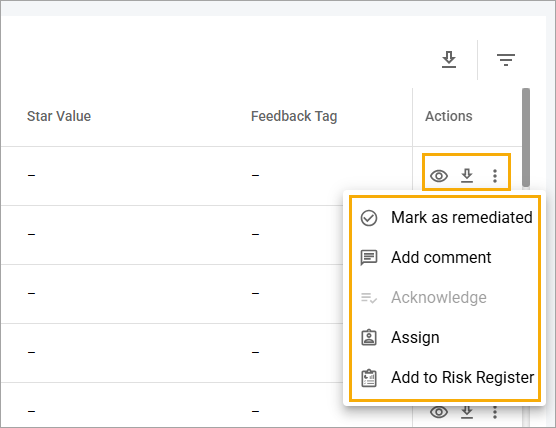This screenshot has width=556, height=428.
Task: Download the first row item
Action: 467,176
